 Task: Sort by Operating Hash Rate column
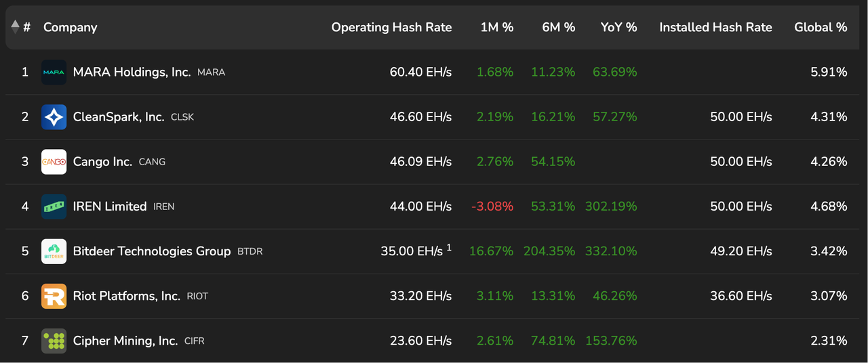pos(391,27)
